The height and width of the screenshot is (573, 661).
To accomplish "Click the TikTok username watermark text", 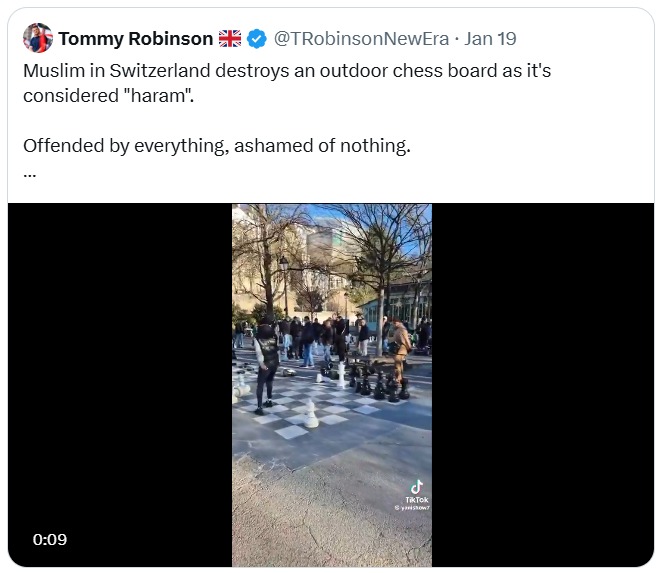I will (x=413, y=508).
